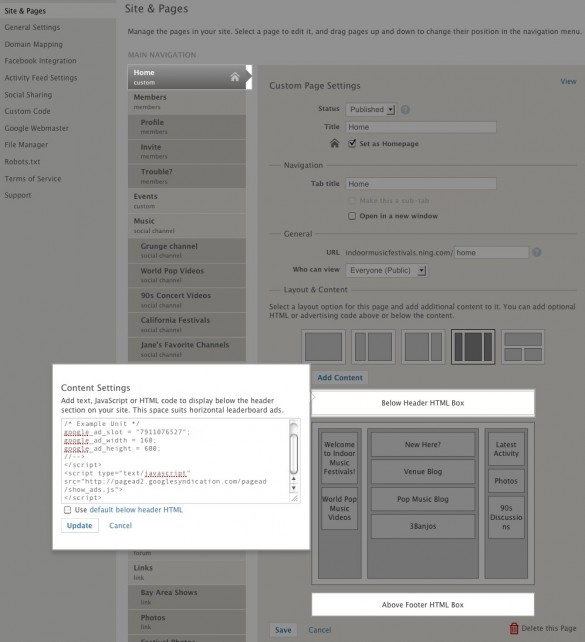The height and width of the screenshot is (642, 585).
Task: Click the Venue Blog content block
Action: tap(423, 472)
